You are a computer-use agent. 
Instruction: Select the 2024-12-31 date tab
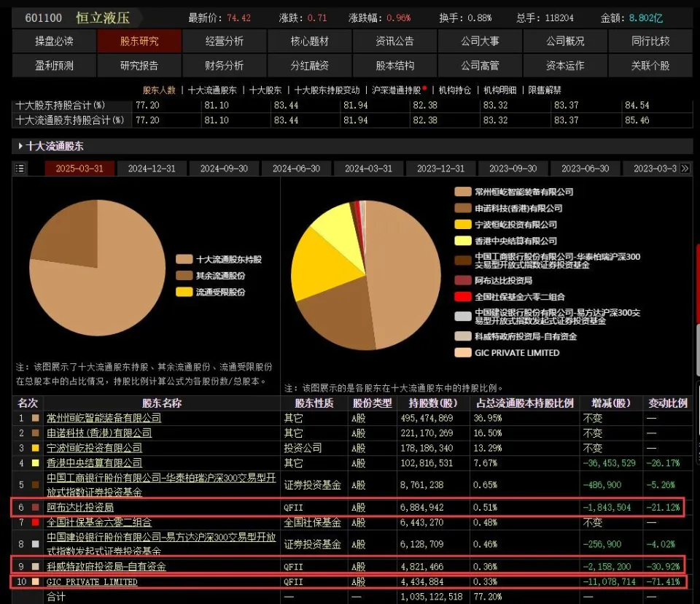(x=152, y=169)
